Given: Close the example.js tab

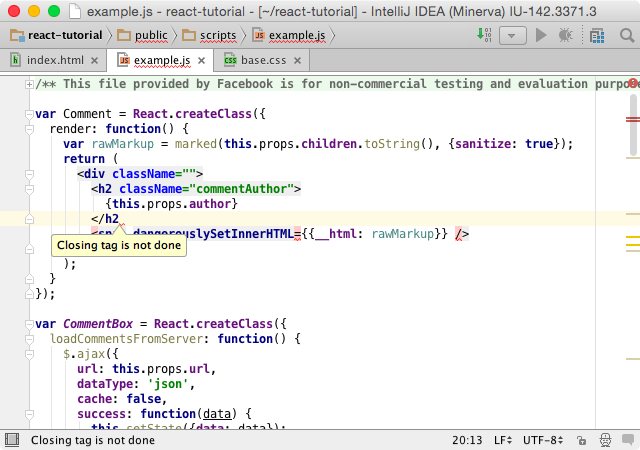Looking at the screenshot, I should click(201, 60).
